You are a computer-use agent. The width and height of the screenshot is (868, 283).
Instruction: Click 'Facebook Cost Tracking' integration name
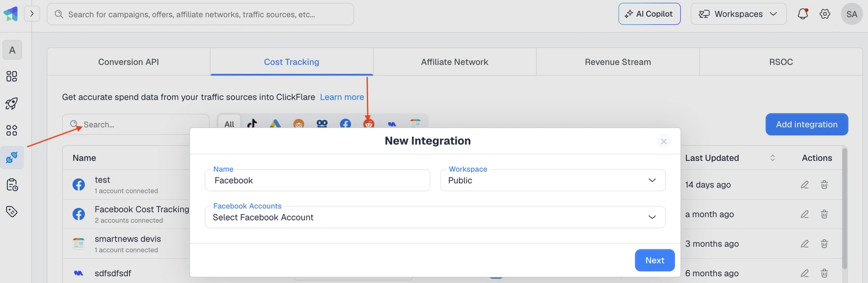click(142, 209)
